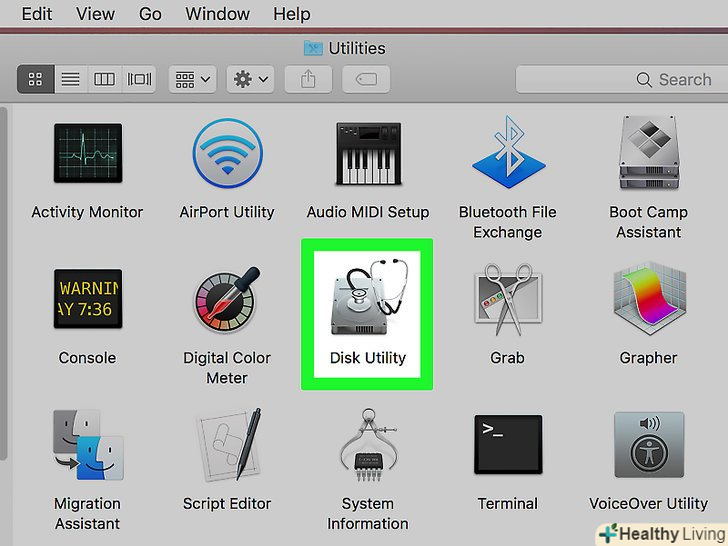Switch to Cover Flow view
728x546 pixels.
click(x=139, y=79)
